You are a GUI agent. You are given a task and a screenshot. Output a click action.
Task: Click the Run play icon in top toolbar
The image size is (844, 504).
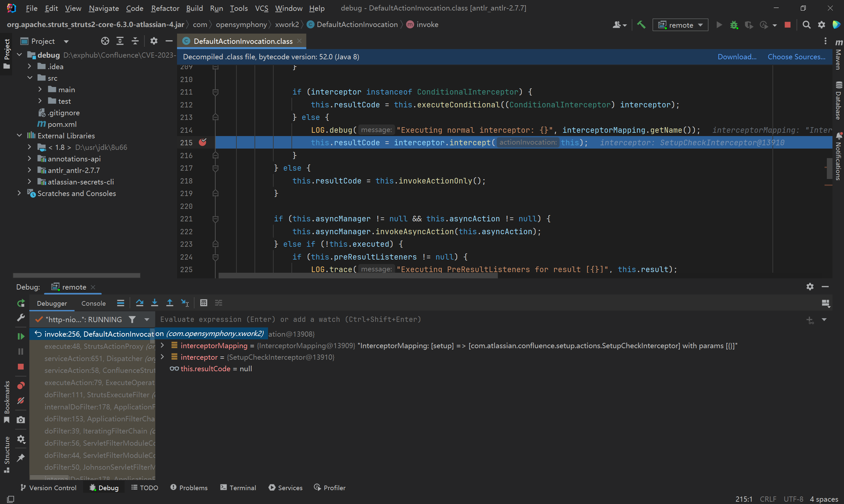click(x=719, y=25)
